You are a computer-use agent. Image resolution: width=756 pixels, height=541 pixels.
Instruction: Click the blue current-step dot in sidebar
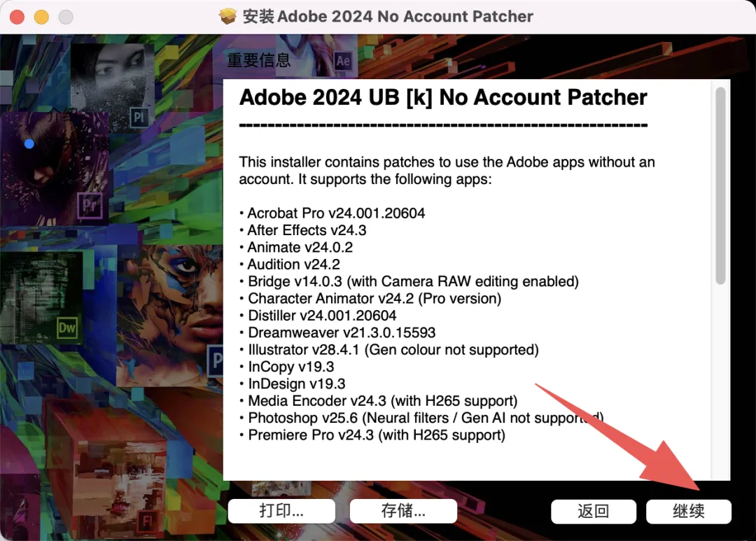pos(29,143)
